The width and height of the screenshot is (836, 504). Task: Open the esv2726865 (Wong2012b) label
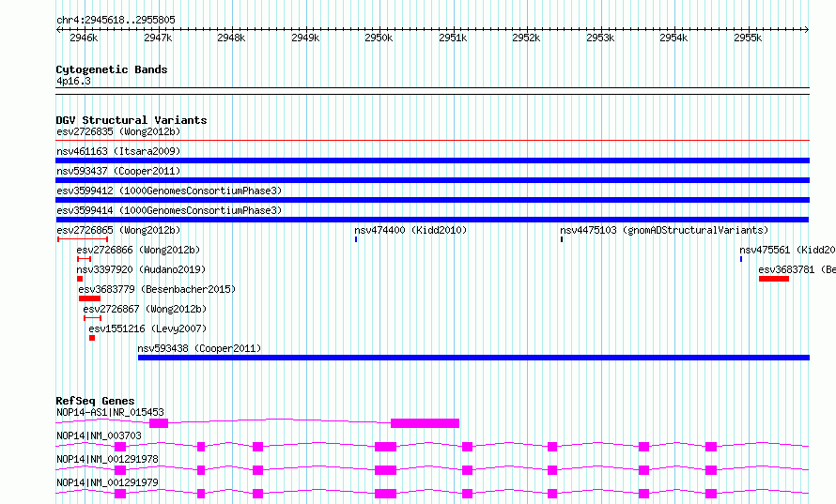click(x=118, y=230)
